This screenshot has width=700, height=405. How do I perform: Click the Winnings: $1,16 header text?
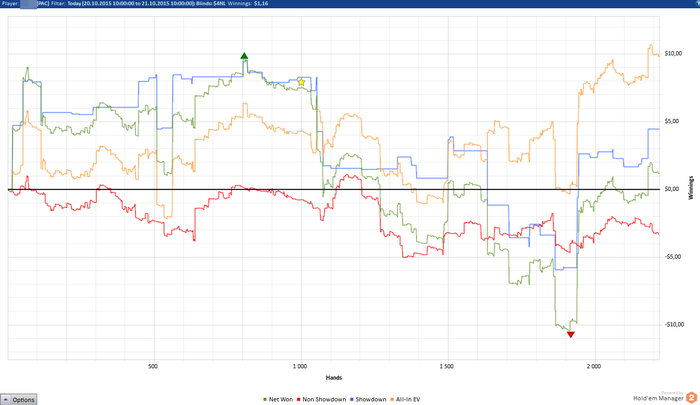248,3
